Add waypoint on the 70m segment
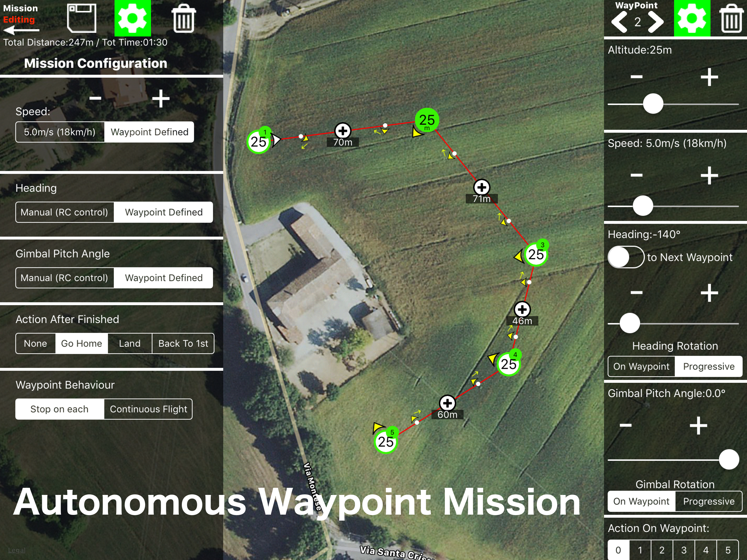This screenshot has height=560, width=747. tap(342, 130)
